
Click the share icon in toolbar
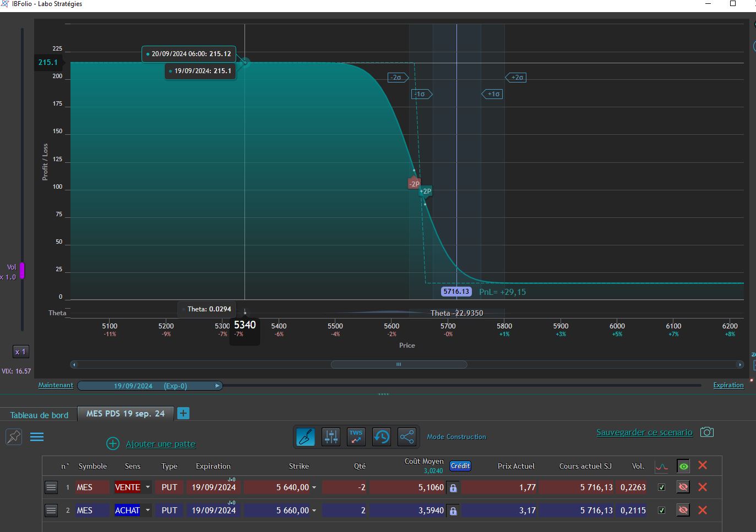click(x=407, y=437)
